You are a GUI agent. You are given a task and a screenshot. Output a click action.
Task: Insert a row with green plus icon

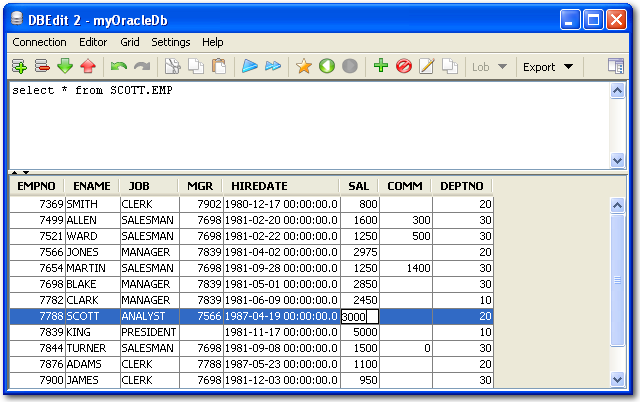pos(380,67)
